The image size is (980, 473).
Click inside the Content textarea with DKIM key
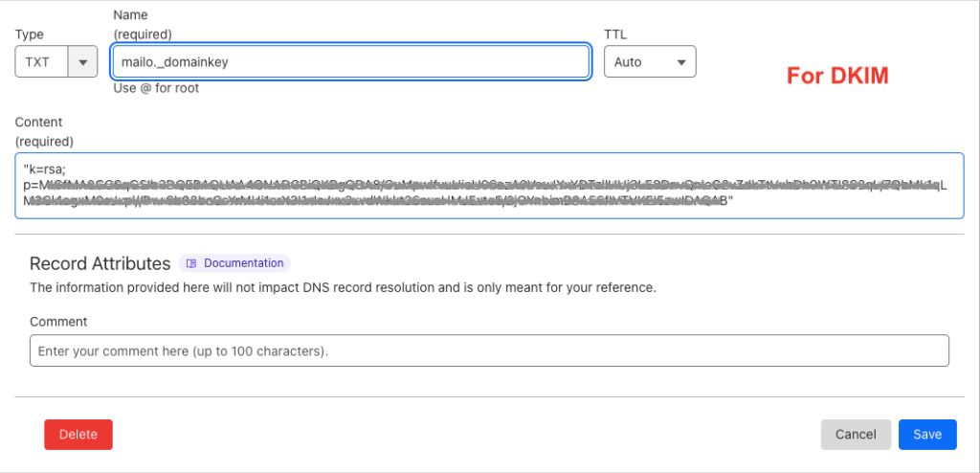point(488,186)
